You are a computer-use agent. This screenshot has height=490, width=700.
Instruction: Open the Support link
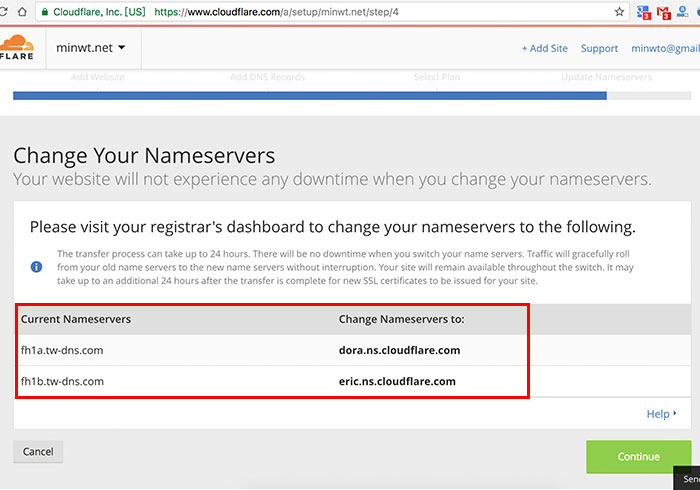point(599,48)
